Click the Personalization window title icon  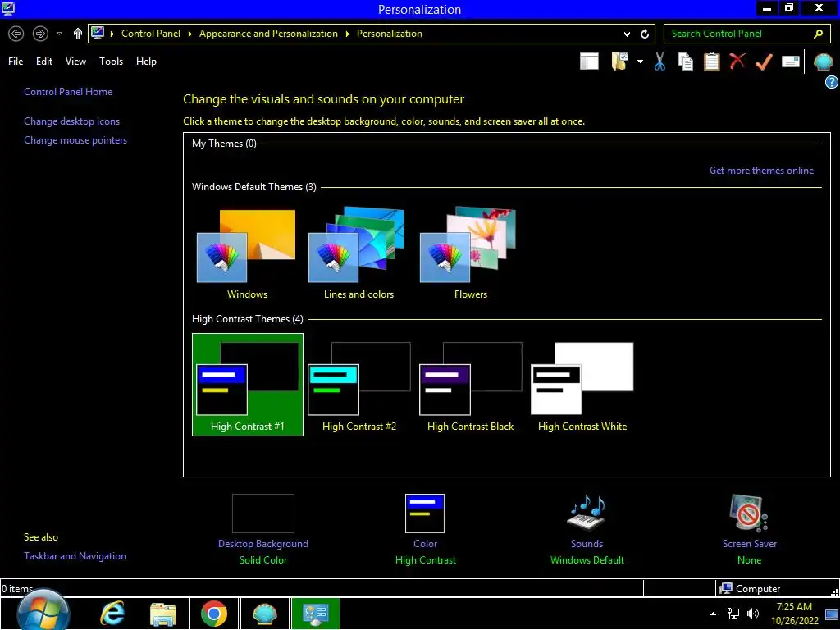pos(8,8)
